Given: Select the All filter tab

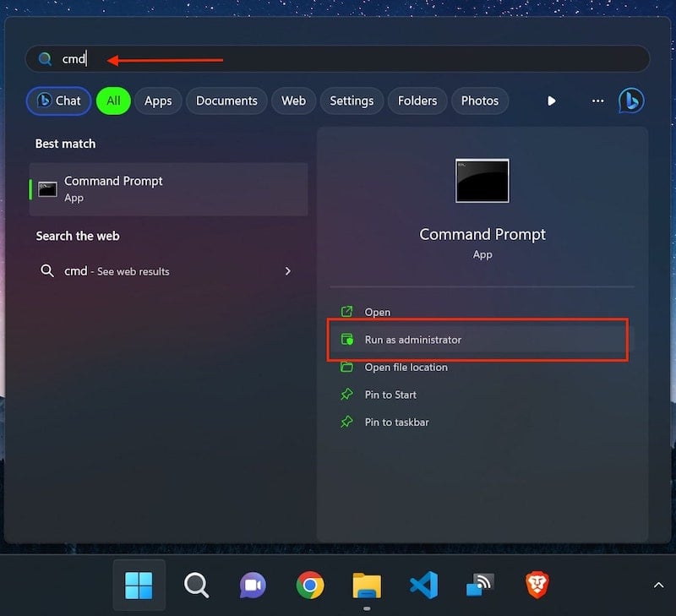Looking at the screenshot, I should [113, 101].
